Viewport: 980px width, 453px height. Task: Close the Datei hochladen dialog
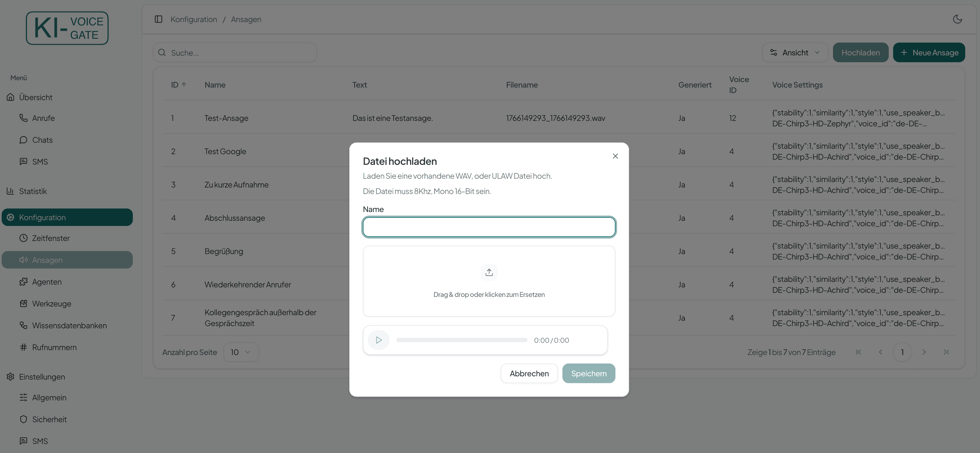click(x=615, y=156)
